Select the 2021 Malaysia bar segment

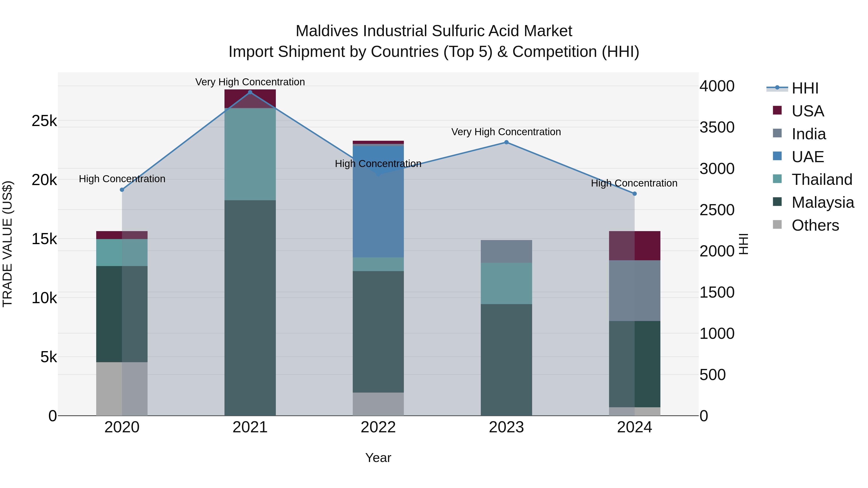[x=250, y=308]
